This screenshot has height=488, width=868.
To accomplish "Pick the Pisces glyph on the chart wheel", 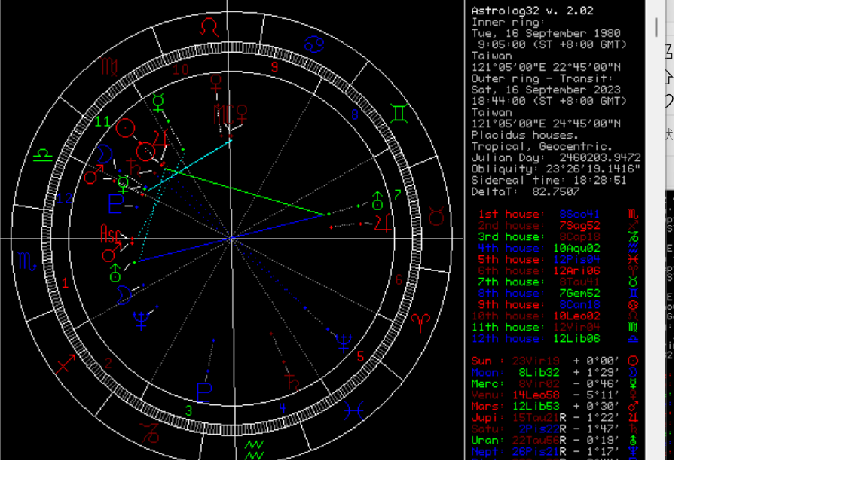I will 355,410.
